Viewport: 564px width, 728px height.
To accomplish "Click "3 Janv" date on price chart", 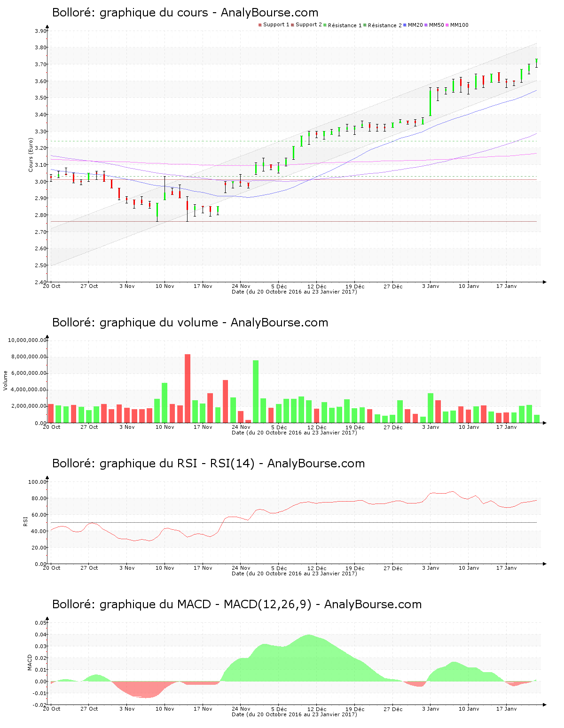I will click(431, 286).
